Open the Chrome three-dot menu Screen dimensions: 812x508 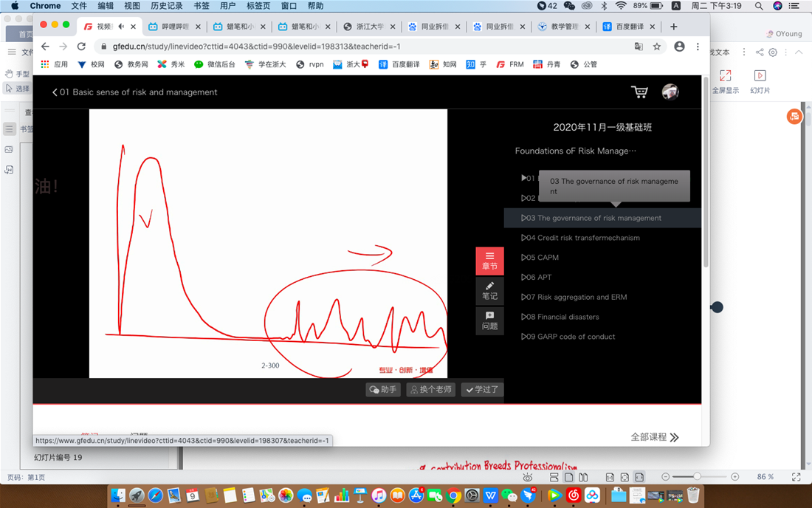[x=698, y=47]
